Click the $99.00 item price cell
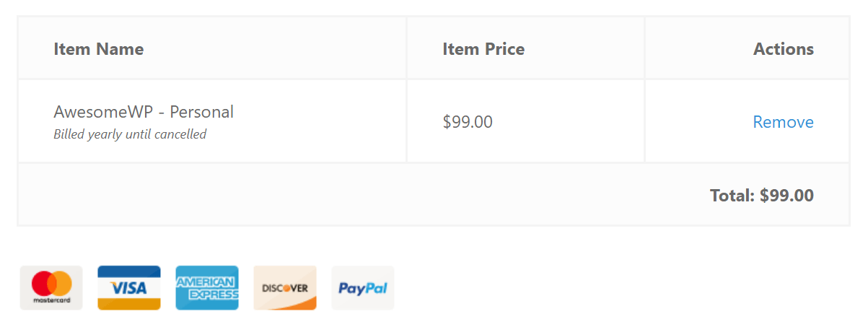Image resolution: width=868 pixels, height=327 pixels. pos(468,122)
